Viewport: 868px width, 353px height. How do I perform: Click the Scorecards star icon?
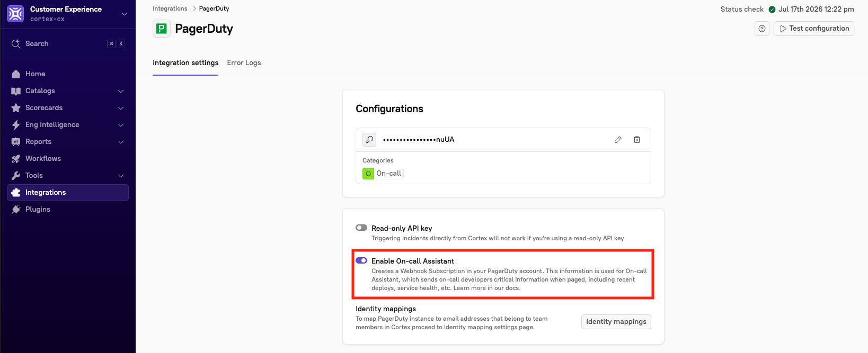[x=16, y=107]
